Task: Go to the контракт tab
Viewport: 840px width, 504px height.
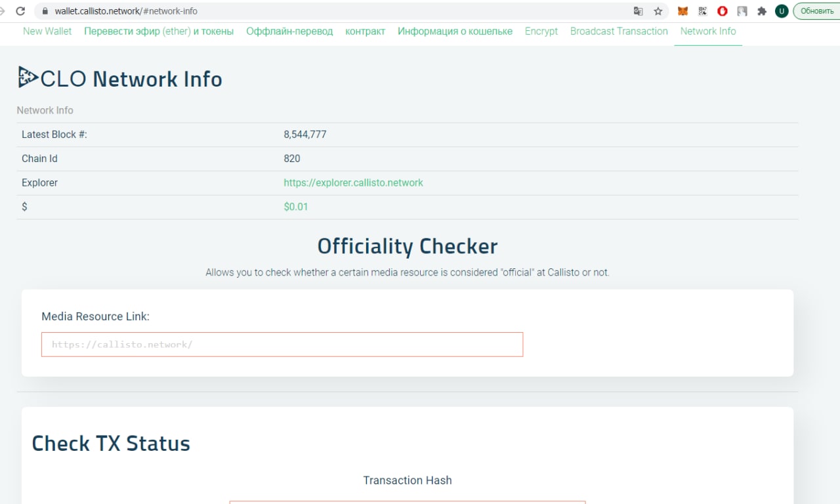Action: pos(365,31)
